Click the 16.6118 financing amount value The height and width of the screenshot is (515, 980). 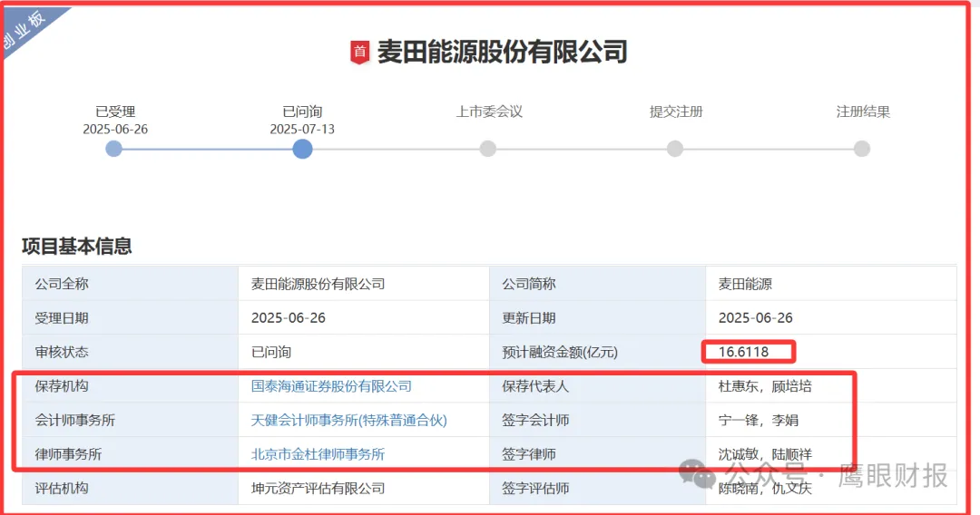click(x=743, y=352)
